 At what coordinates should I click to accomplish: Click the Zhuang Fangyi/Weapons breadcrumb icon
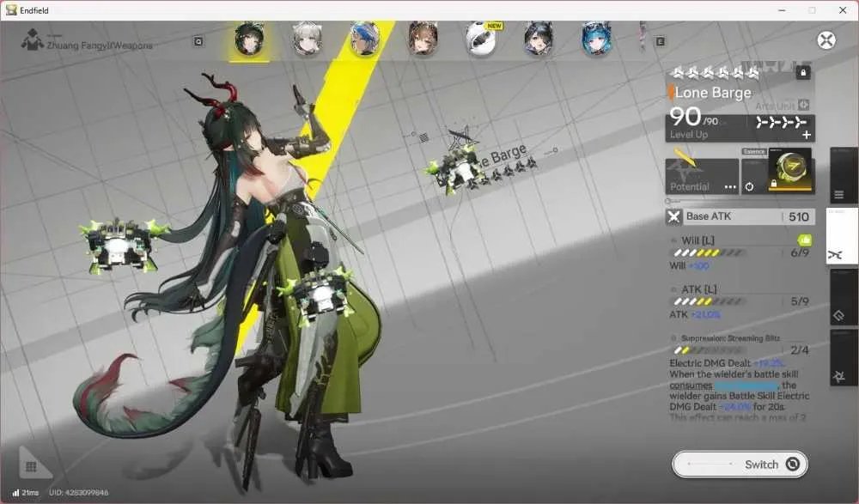33,40
